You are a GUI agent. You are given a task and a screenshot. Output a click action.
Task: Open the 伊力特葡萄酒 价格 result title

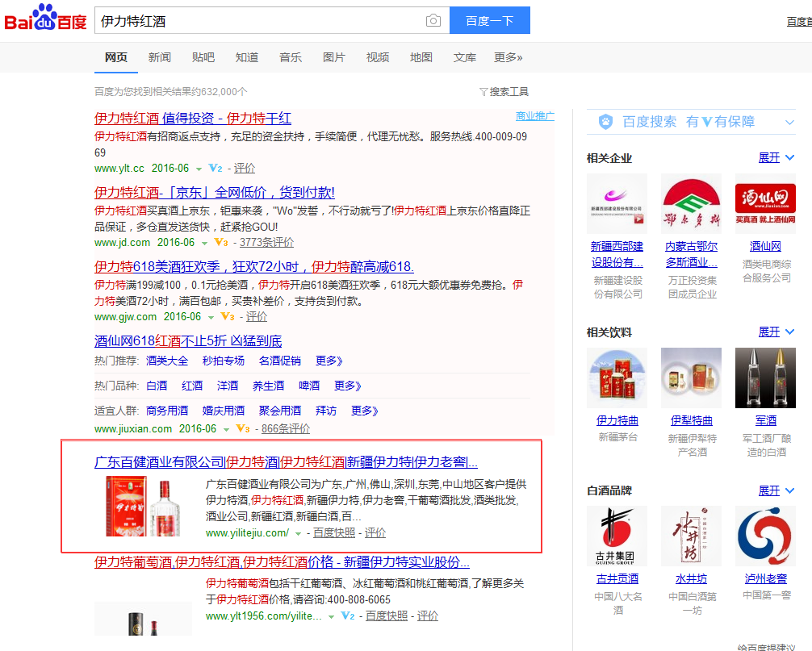[282, 562]
